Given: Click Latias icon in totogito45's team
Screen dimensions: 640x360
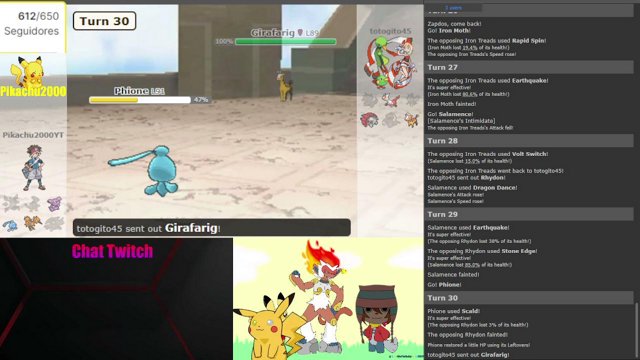Looking at the screenshot, I should pos(391,100).
